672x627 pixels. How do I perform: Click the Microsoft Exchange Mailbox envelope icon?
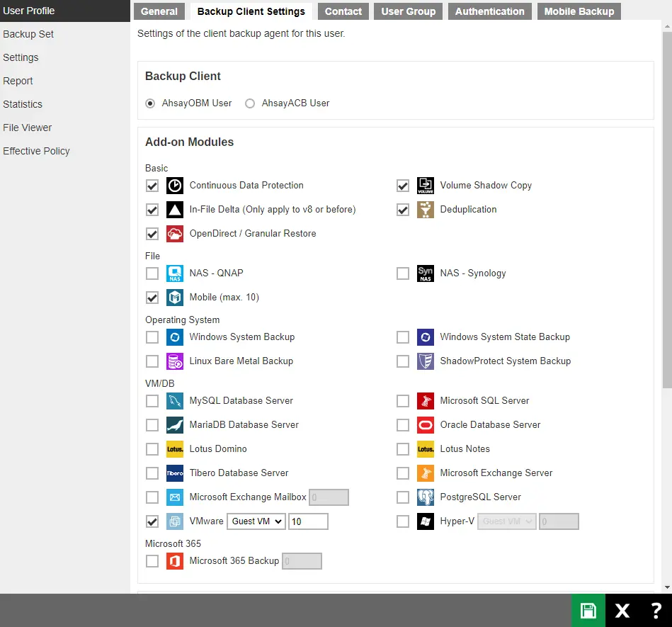click(x=175, y=497)
